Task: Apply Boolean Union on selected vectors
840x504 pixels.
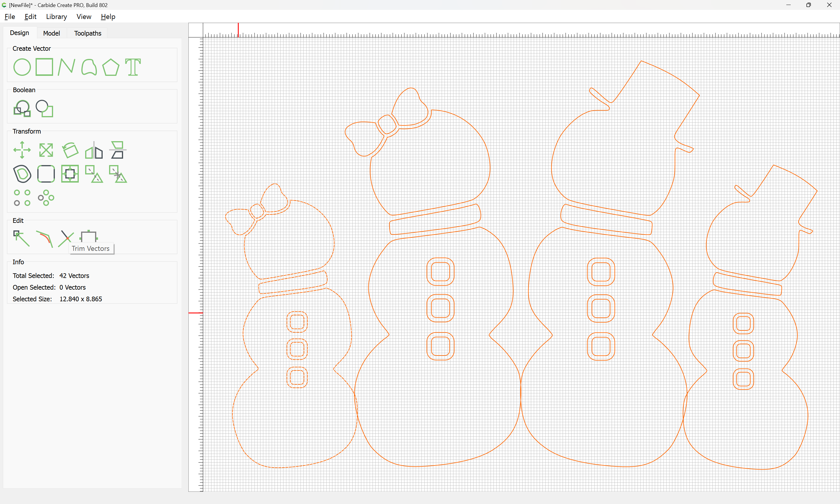Action: [22, 108]
